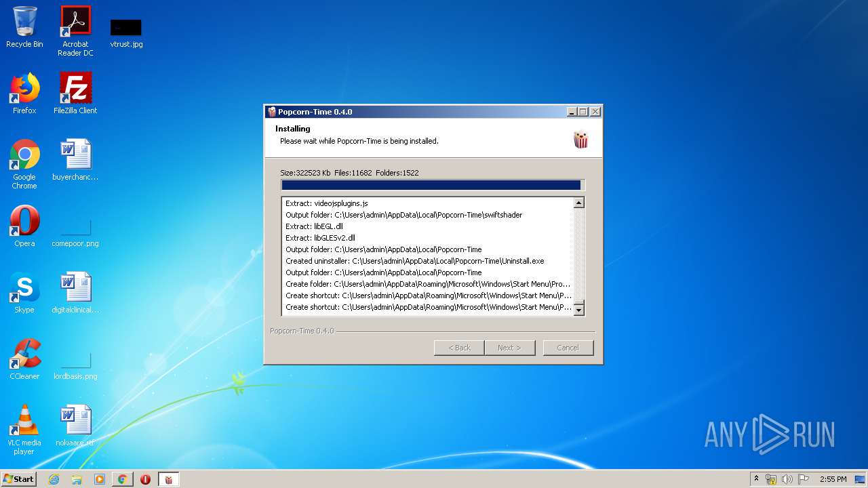Open the Recycle Bin desktop icon
This screenshot has width=868, height=488.
[24, 27]
